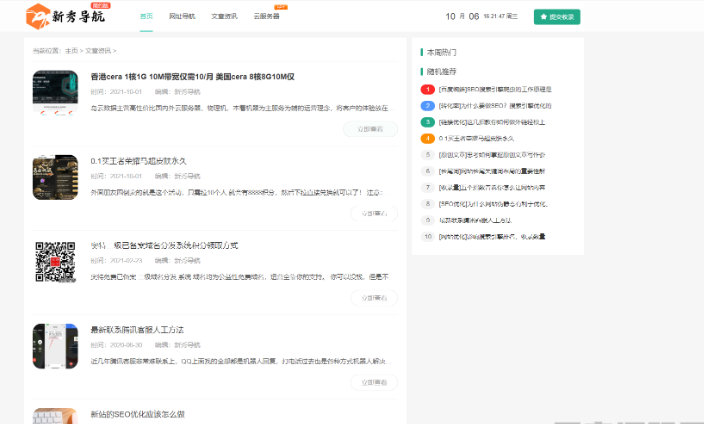Viewport: 704px width, 424px height.
Task: Click the orange number 4 rank badge
Action: 427,138
